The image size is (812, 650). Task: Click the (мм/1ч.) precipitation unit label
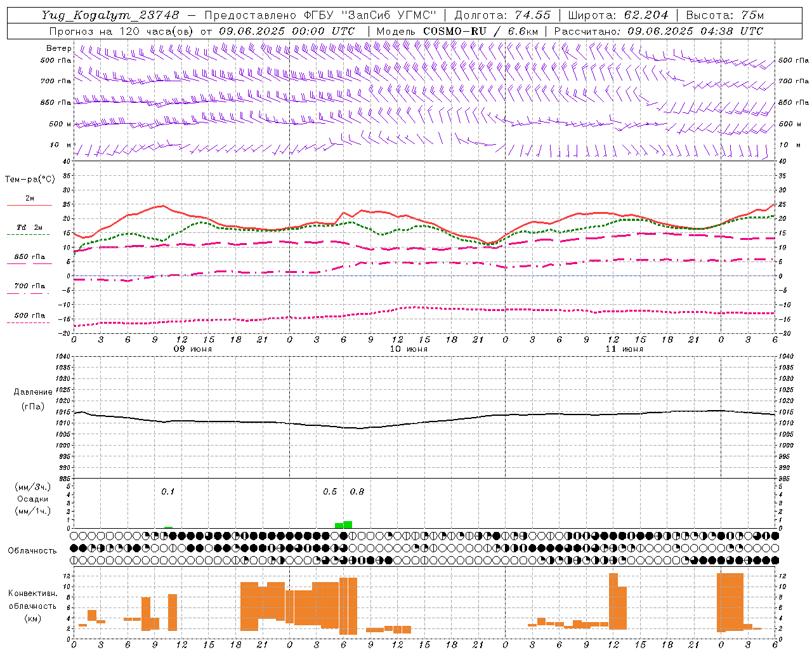coord(33,511)
